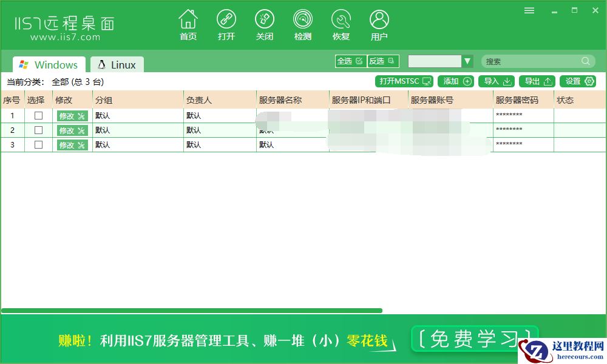Click the horizontal scrollbar at bottom
The image size is (607, 364).
click(x=191, y=311)
